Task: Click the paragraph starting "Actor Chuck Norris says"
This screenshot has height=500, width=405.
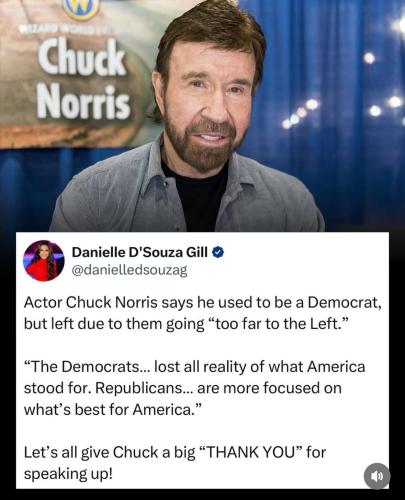Action: (x=202, y=313)
